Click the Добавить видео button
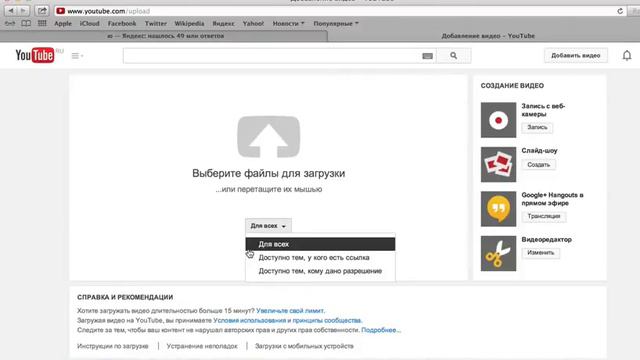640x360 pixels. (576, 55)
